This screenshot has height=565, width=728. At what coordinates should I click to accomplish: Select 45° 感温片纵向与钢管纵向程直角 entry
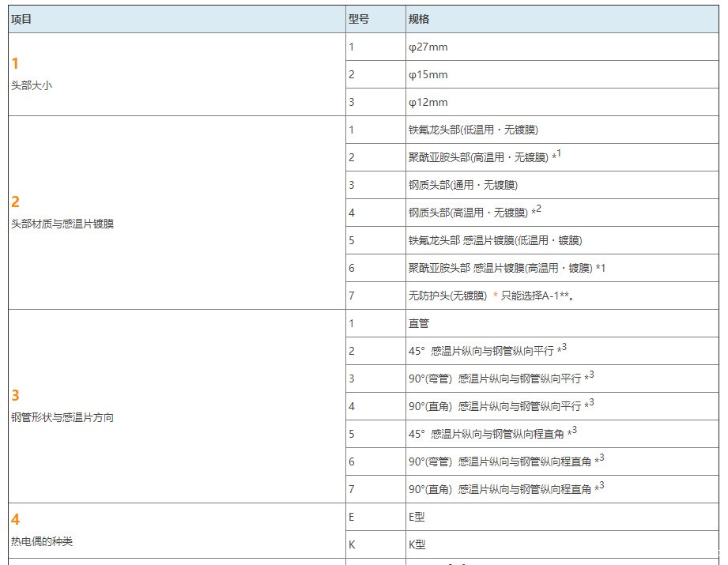point(486,434)
